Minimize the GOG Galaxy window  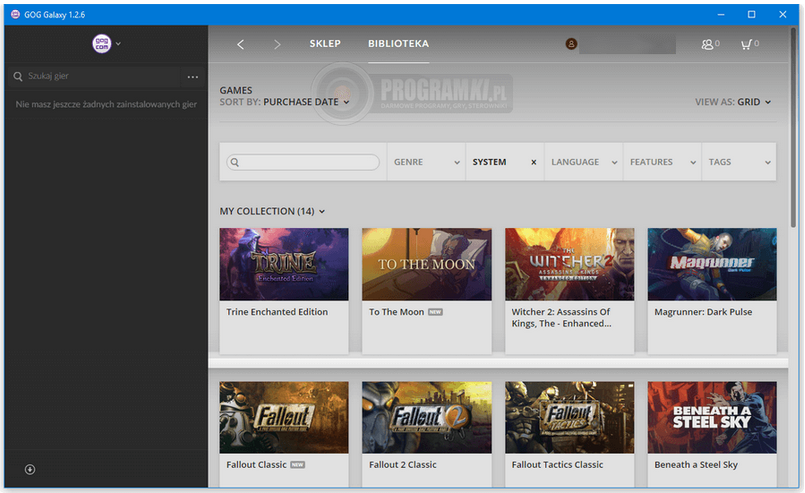(721, 14)
